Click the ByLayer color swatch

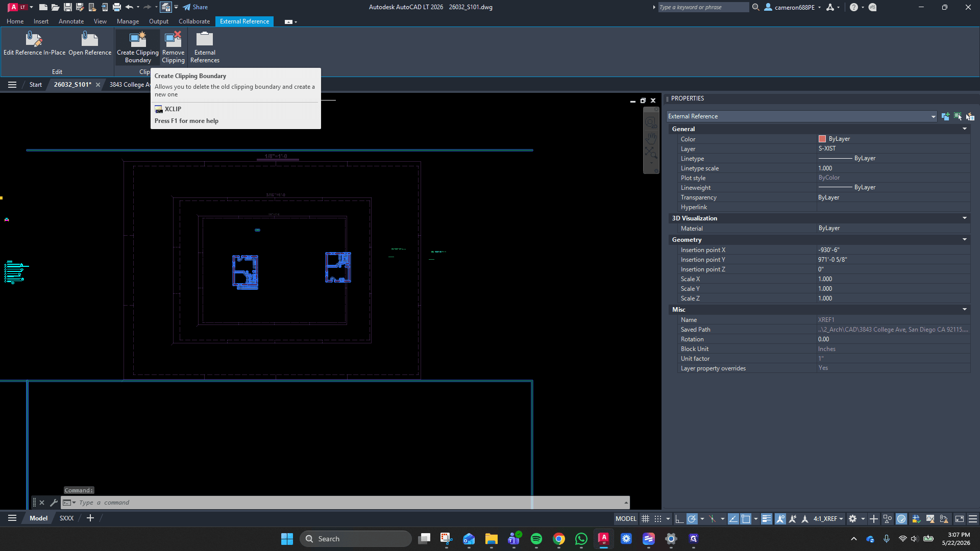tap(822, 139)
